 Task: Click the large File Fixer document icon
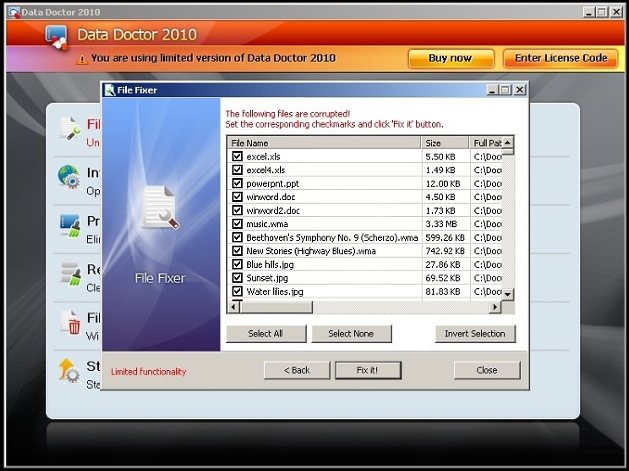pos(159,207)
